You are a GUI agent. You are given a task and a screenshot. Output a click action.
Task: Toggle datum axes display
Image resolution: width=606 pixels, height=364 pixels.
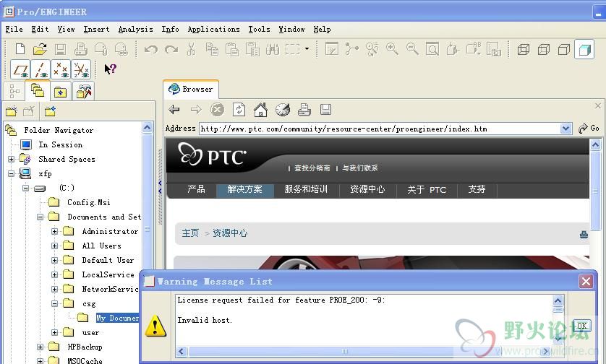(40, 70)
